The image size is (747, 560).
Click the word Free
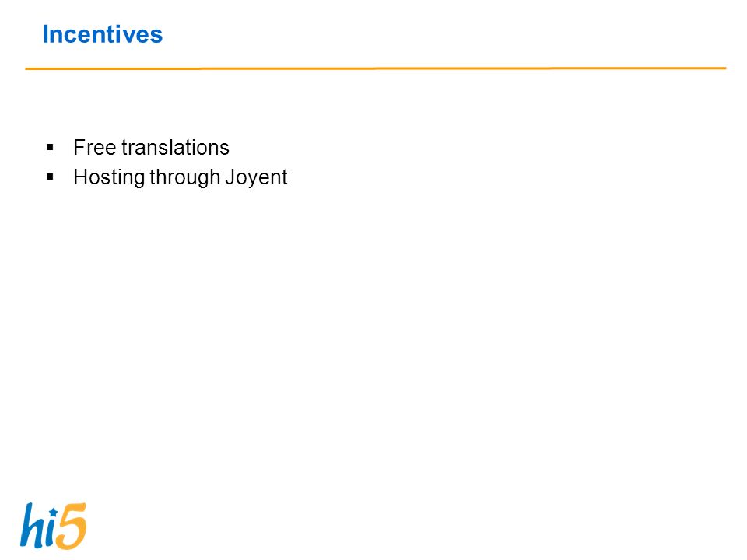click(95, 148)
